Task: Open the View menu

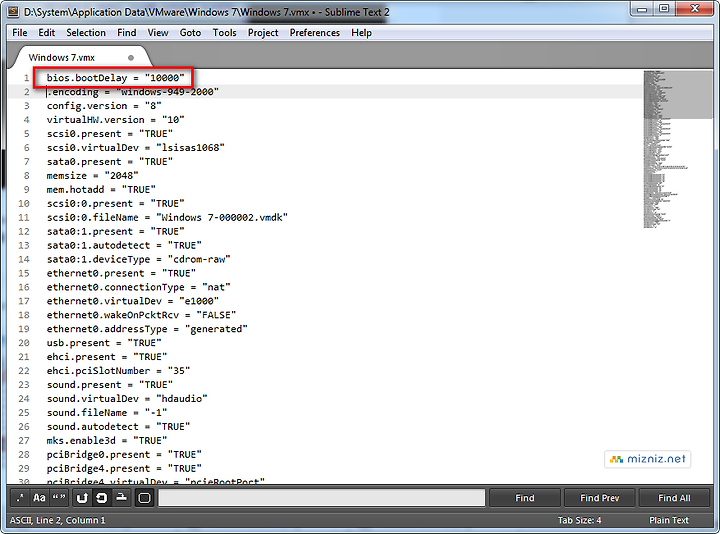Action: coord(158,33)
